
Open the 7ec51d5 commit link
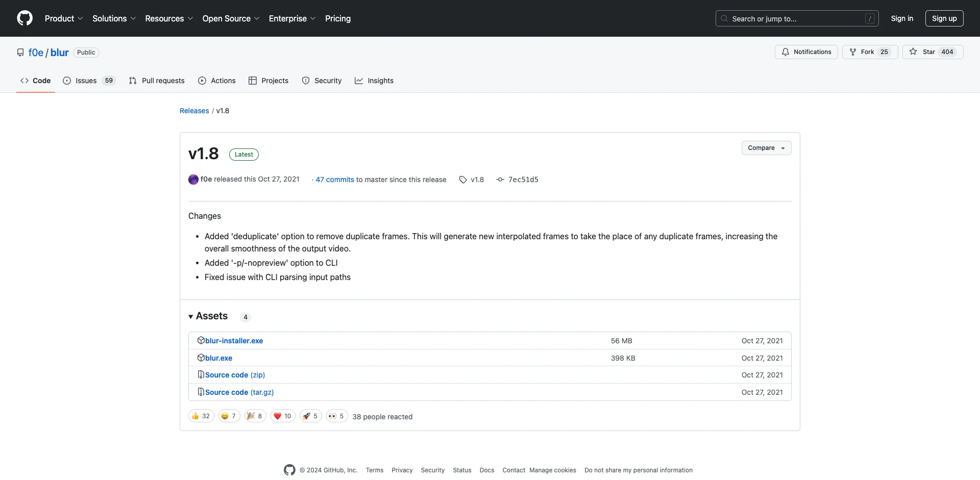523,180
